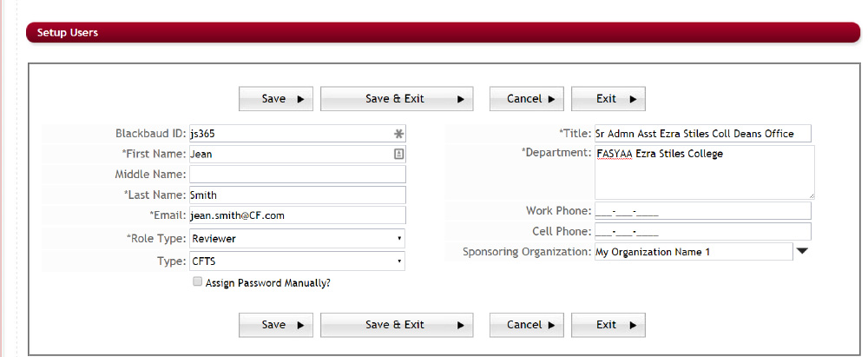Open the Role Type dropdown
868x357 pixels.
[297, 238]
